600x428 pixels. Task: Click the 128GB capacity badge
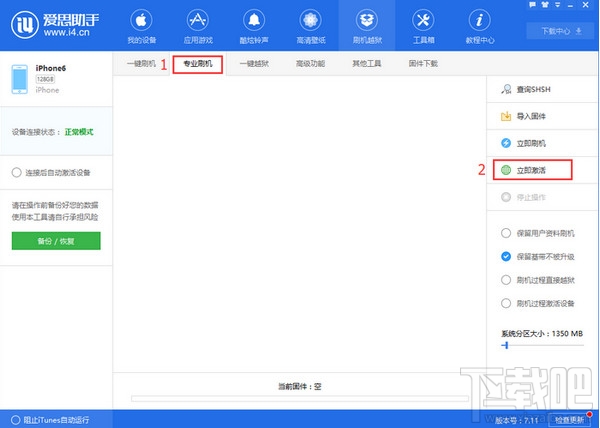[x=45, y=79]
